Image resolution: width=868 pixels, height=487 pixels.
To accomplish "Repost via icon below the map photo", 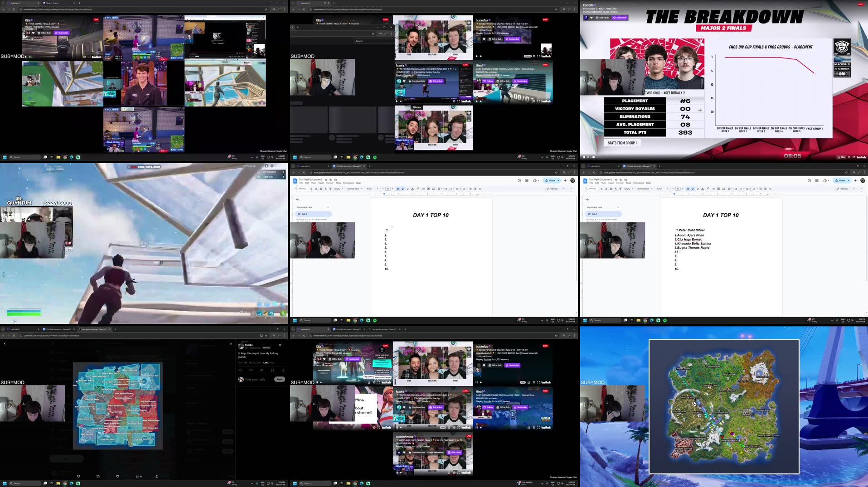I will coord(98,476).
